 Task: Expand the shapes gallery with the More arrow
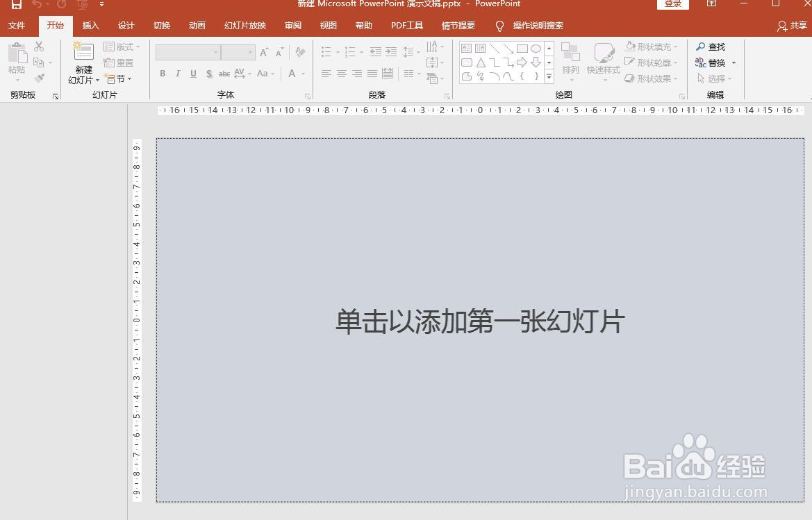549,76
